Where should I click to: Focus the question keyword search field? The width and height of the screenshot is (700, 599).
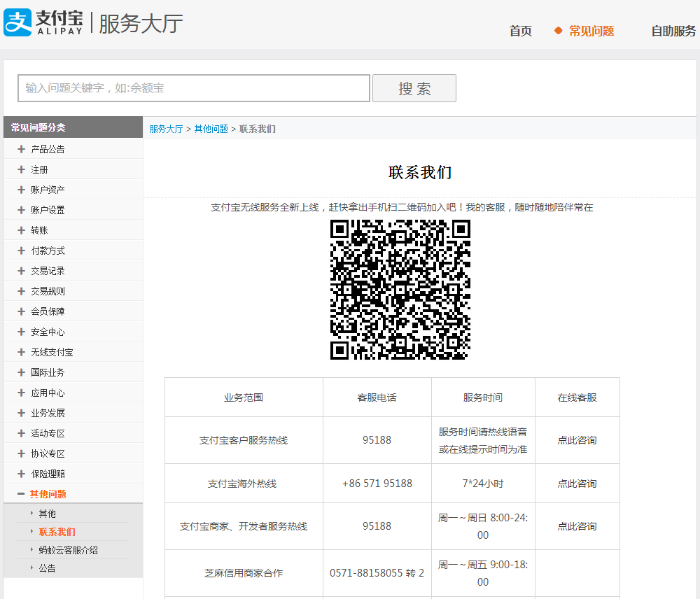tap(194, 88)
